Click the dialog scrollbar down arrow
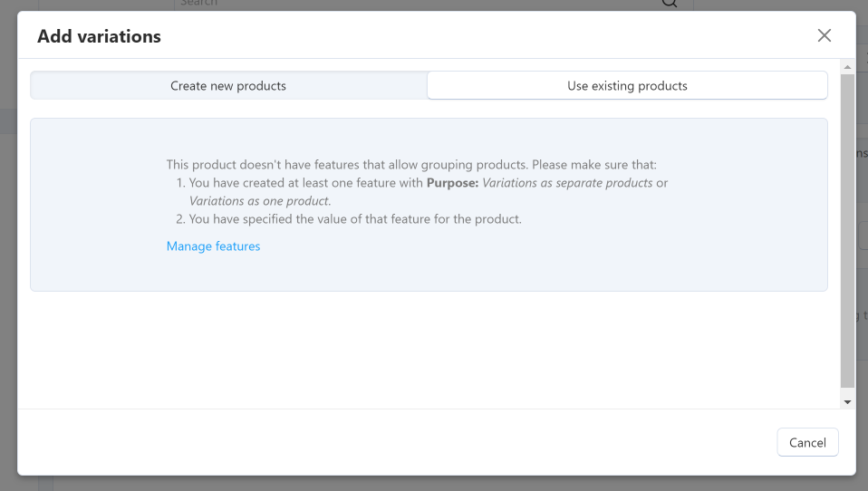Image resolution: width=868 pixels, height=491 pixels. 847,402
